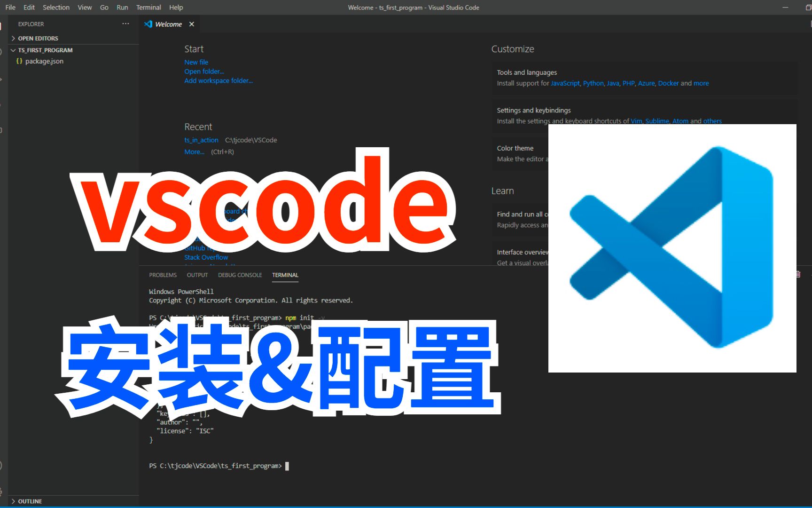Switch to the PROBLEMS panel tab
This screenshot has height=508, width=812.
point(163,275)
